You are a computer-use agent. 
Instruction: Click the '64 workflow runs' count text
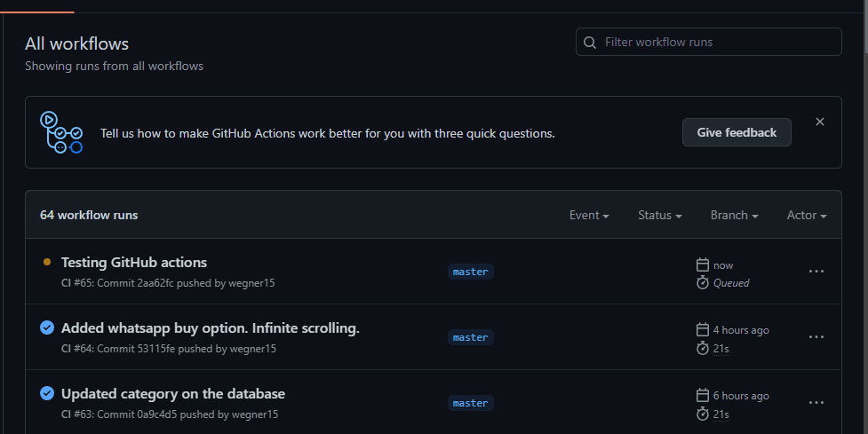pos(89,215)
